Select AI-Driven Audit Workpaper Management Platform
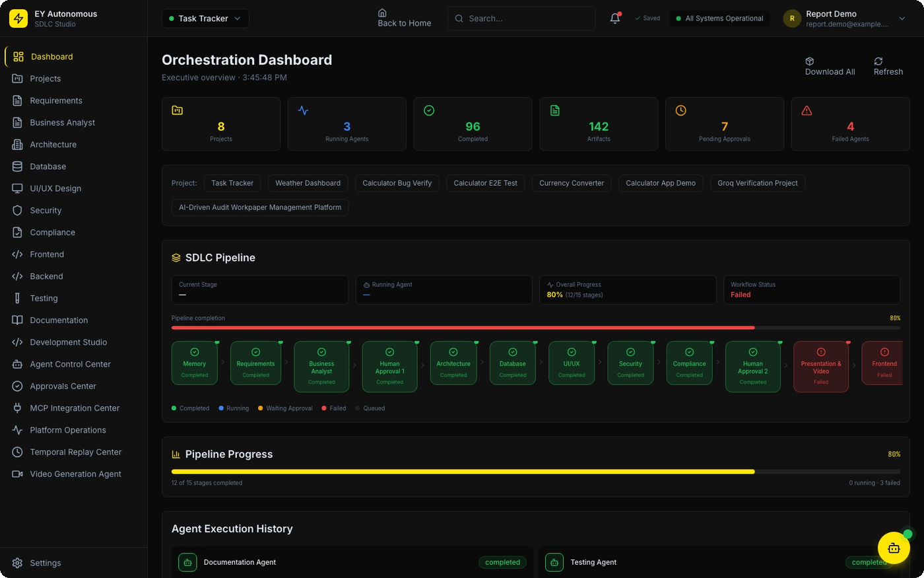Image resolution: width=924 pixels, height=578 pixels. [x=260, y=207]
